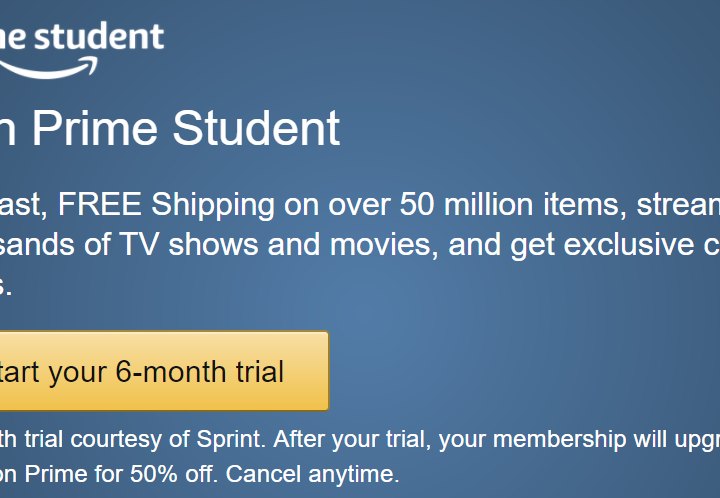Click the Amazon smile arrow logo
The height and width of the screenshot is (498, 720).
(x=48, y=68)
